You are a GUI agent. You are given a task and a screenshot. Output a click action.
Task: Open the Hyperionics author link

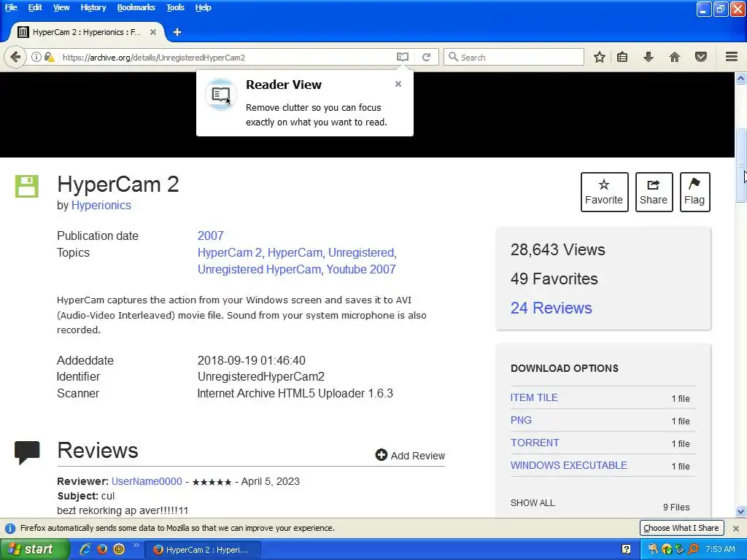pos(101,205)
